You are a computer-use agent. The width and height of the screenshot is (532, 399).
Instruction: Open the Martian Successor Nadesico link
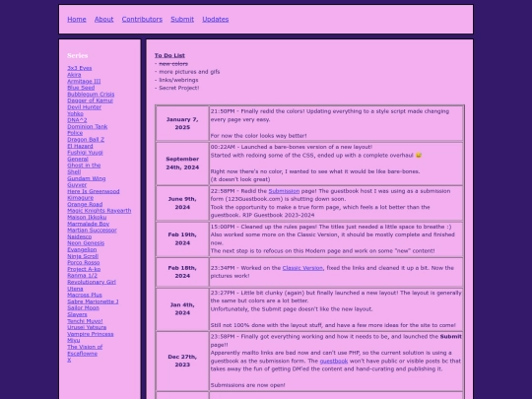pos(92,233)
